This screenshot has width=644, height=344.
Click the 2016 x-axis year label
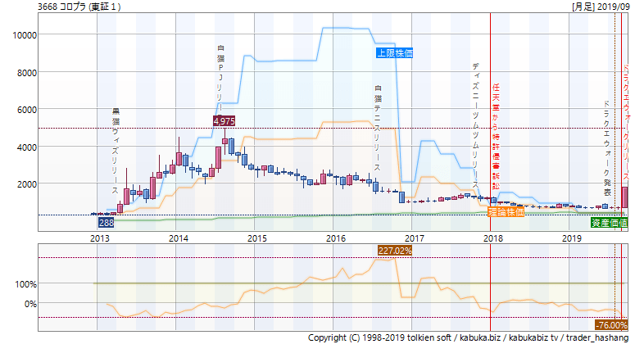pos(336,238)
